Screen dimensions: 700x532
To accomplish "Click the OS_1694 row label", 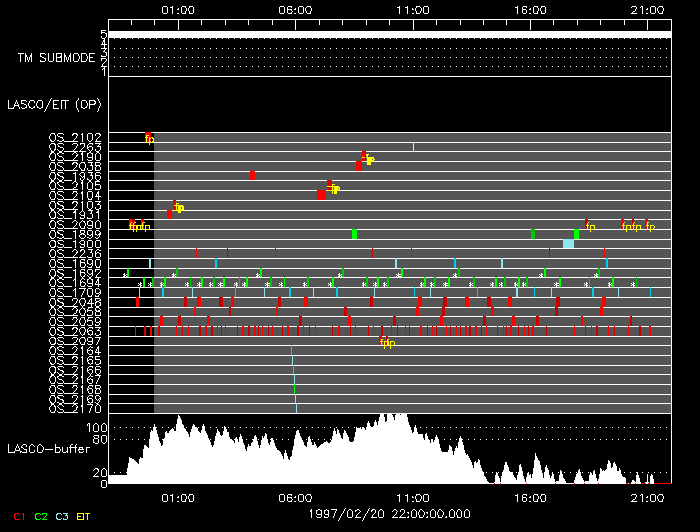I will 75,283.
